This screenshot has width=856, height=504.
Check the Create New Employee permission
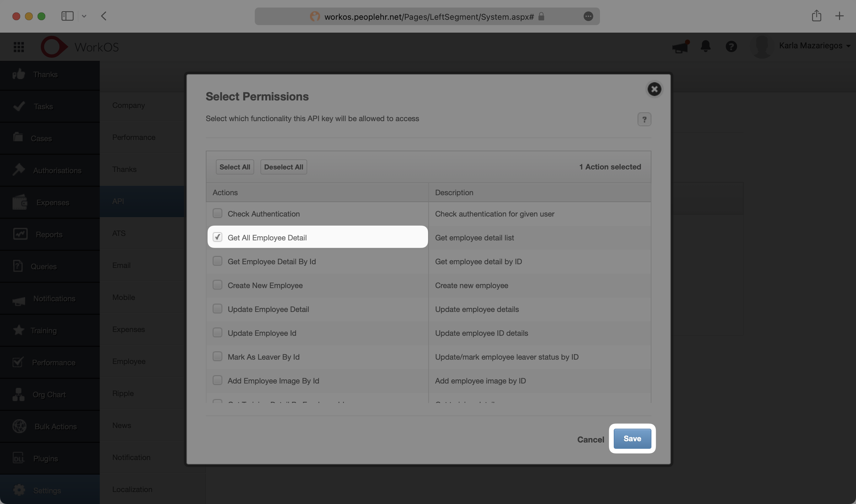pos(218,285)
